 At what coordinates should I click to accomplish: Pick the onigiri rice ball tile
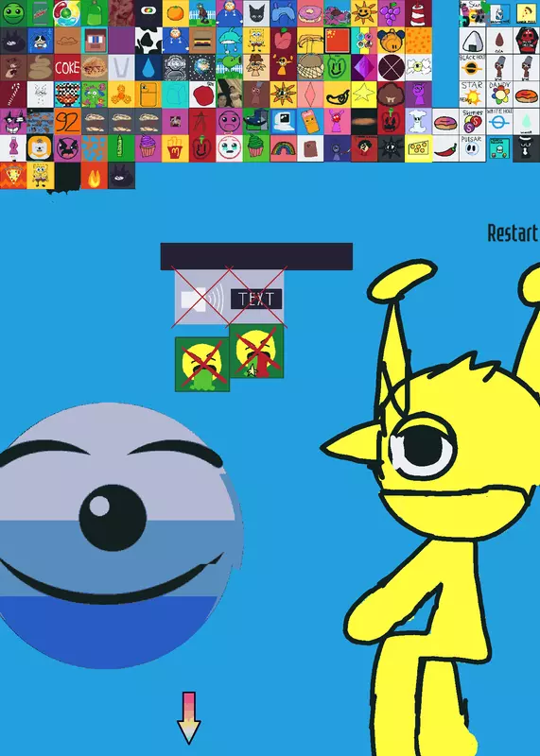pyautogui.click(x=473, y=41)
